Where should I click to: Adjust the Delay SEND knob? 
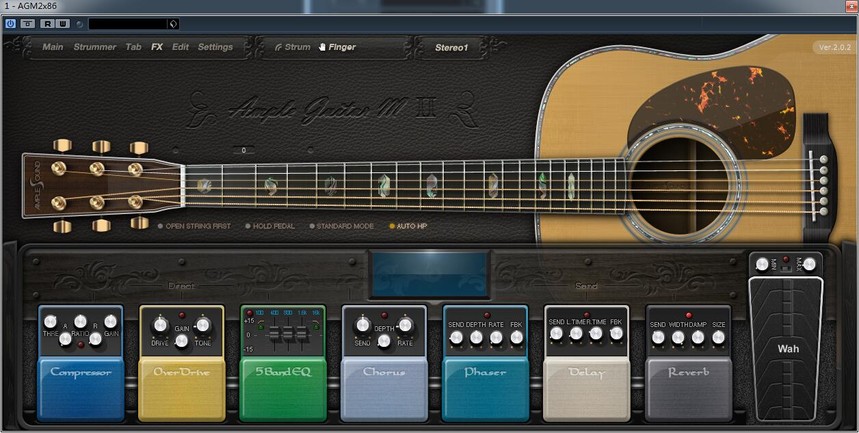tap(556, 333)
